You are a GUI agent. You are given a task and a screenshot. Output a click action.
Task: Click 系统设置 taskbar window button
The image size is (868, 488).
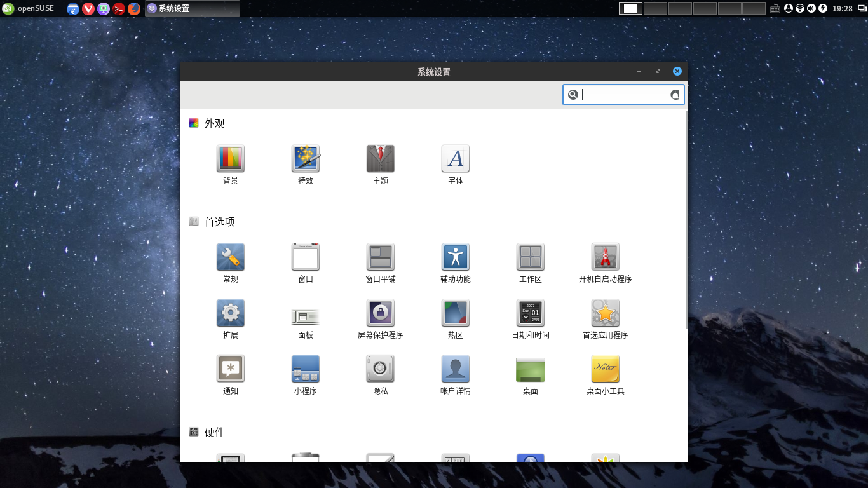[193, 8]
